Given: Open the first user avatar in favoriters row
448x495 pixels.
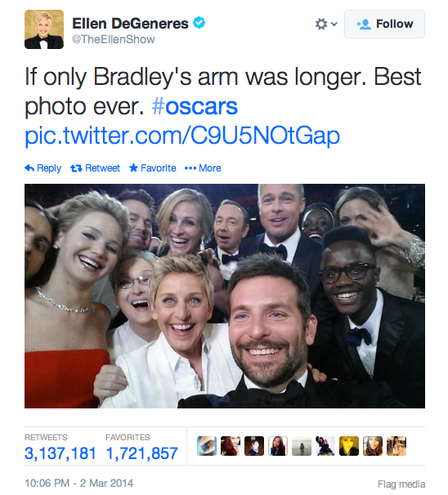Looking at the screenshot, I should click(x=207, y=446).
